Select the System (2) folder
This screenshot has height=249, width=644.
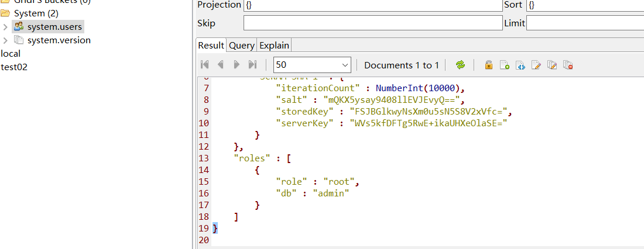point(36,13)
